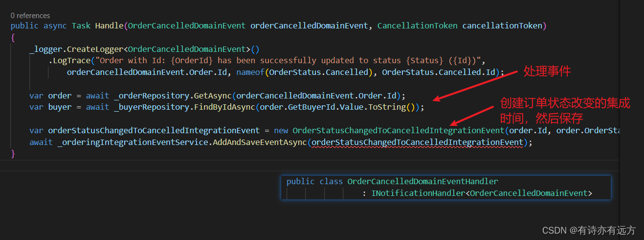This screenshot has width=644, height=240.
Task: Click the "_buyerRepository" field
Action: pyautogui.click(x=152, y=107)
